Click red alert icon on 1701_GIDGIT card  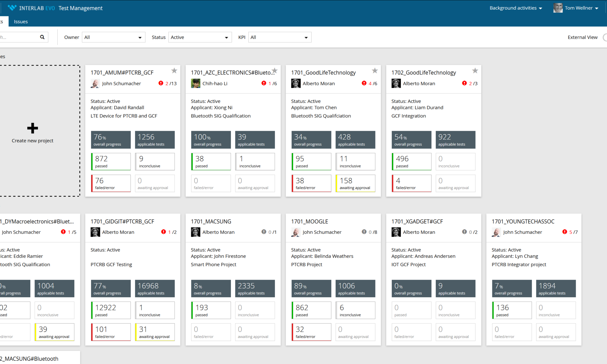(x=164, y=232)
